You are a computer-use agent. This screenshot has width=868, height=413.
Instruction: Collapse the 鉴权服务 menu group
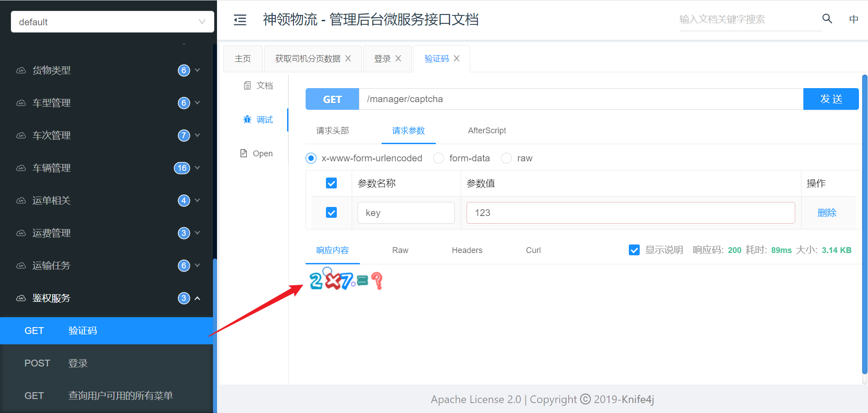point(197,298)
